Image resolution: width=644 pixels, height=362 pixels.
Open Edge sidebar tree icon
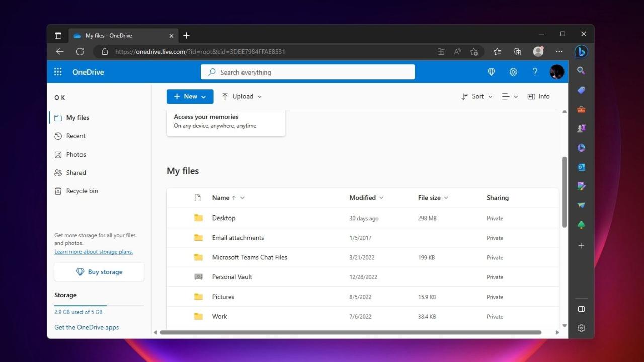[x=581, y=225]
